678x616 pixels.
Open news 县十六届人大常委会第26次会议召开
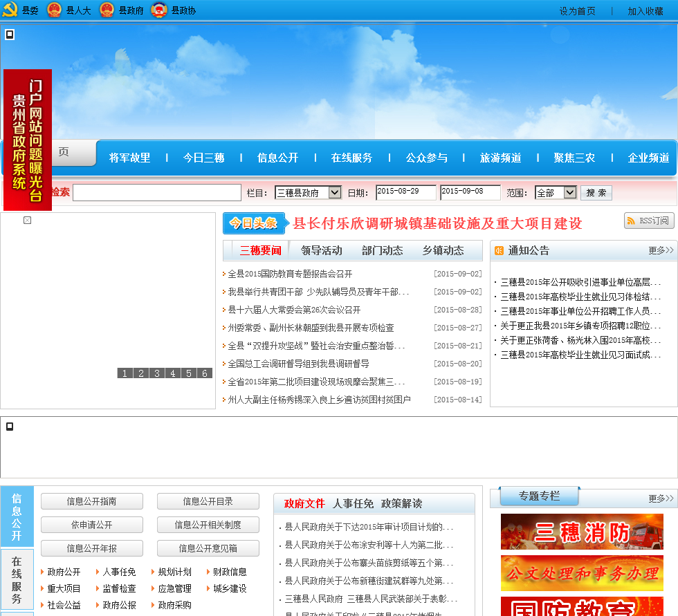pos(295,310)
